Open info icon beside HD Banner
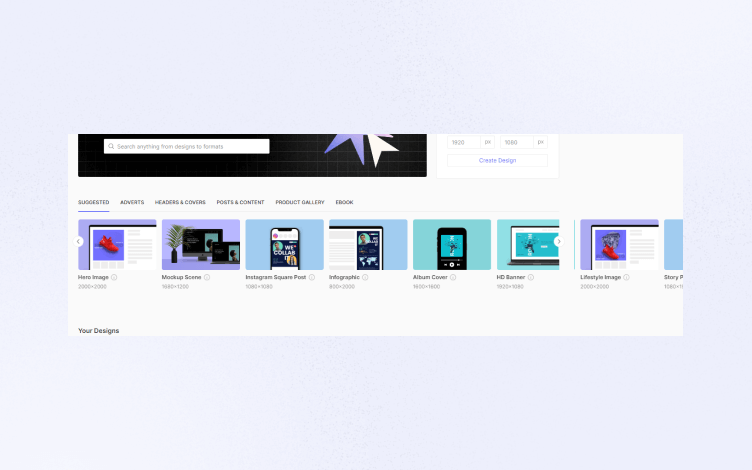 [x=530, y=277]
